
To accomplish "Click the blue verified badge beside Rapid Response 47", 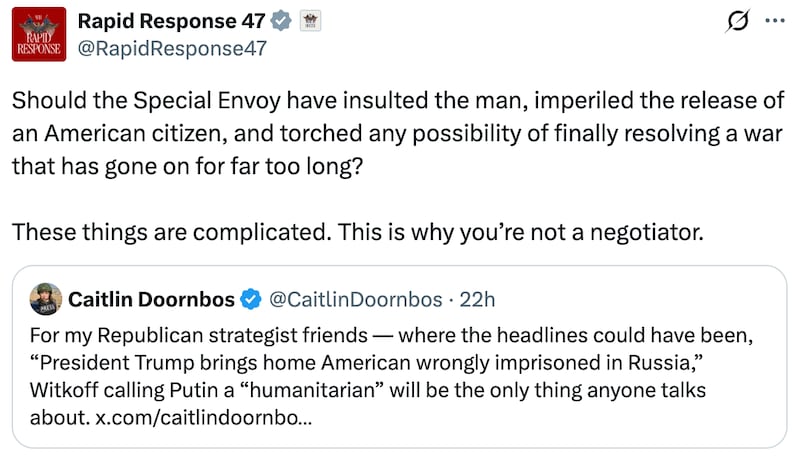I will (x=281, y=21).
